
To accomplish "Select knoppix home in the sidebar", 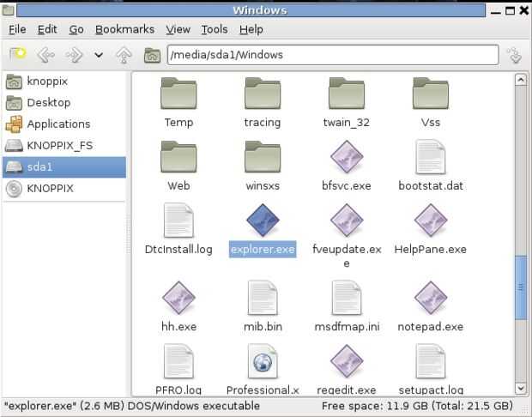I will click(x=64, y=82).
